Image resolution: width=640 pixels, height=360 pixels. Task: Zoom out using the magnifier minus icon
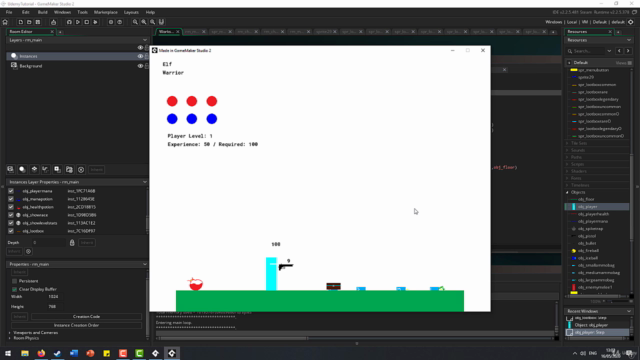(135, 22)
